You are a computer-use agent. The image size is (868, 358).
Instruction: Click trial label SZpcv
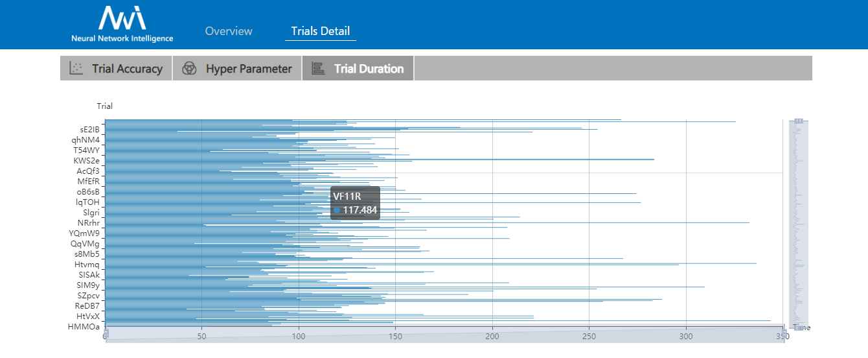point(89,295)
